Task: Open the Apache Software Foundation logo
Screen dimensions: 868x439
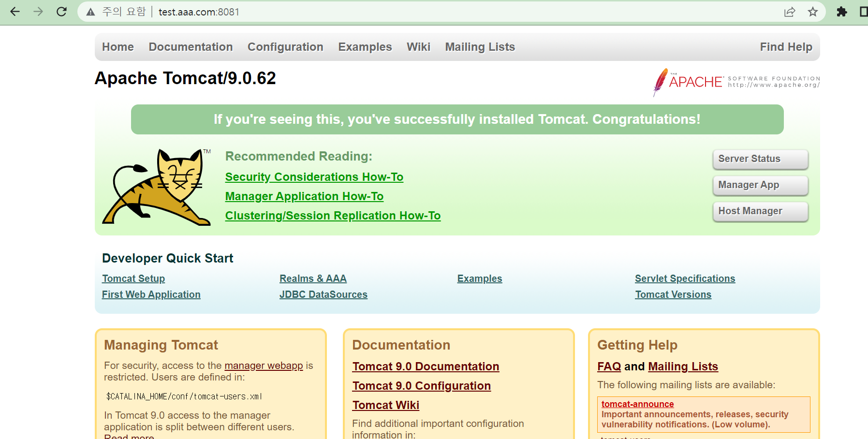Action: point(736,82)
